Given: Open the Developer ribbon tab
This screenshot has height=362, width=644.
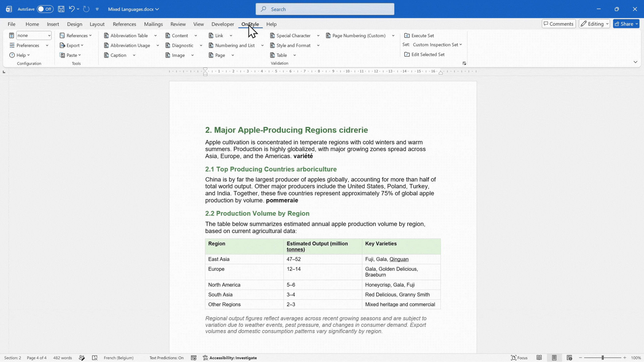Looking at the screenshot, I should tap(223, 24).
